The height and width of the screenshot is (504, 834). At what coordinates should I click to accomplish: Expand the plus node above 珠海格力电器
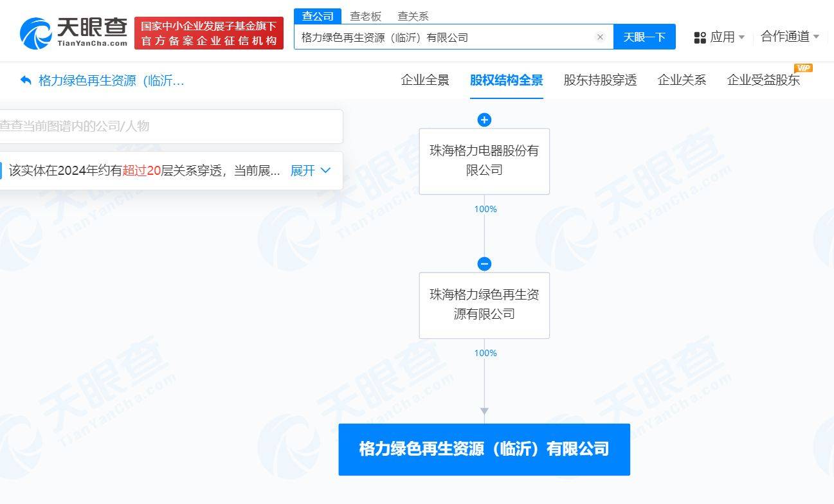(x=484, y=120)
